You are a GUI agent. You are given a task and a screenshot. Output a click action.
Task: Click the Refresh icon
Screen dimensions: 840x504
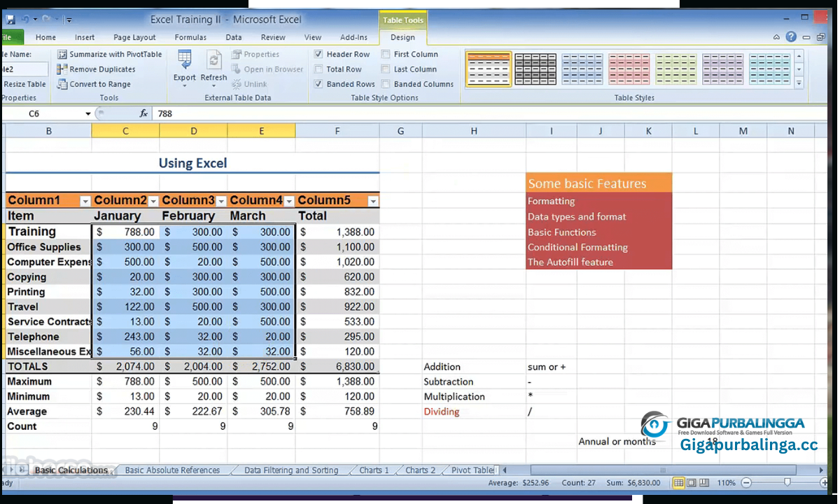point(213,59)
